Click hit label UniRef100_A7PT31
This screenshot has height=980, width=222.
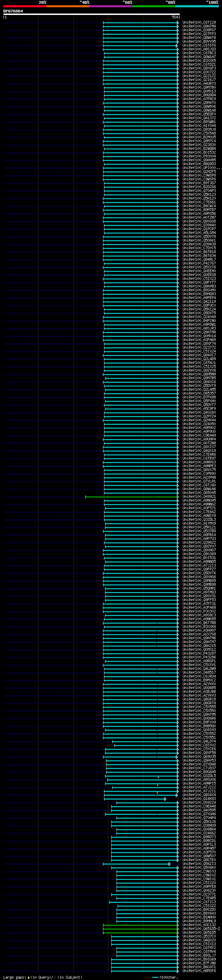[x=199, y=604]
